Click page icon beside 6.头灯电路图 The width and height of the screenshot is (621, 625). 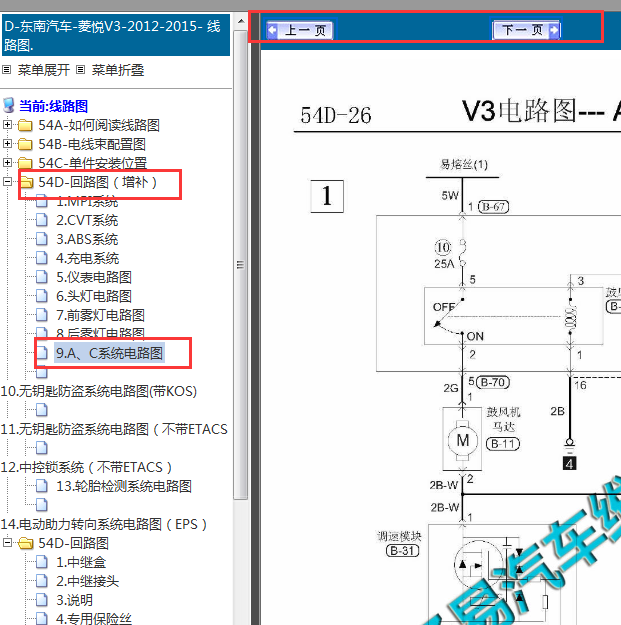coord(42,296)
